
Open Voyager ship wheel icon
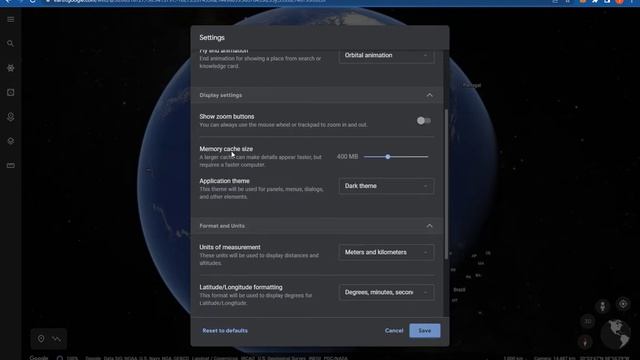click(11, 68)
